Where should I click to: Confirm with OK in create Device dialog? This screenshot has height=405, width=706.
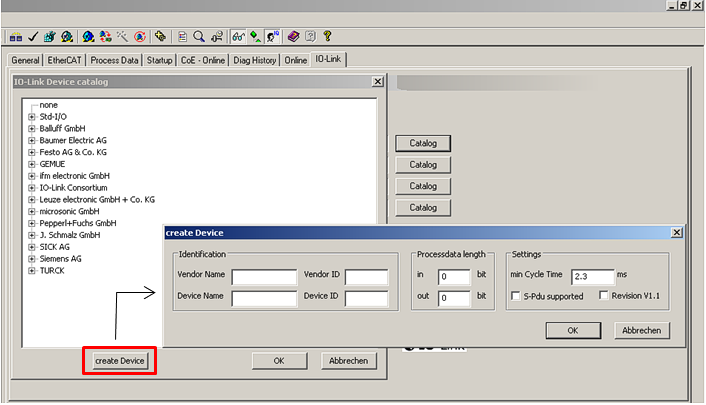[573, 330]
